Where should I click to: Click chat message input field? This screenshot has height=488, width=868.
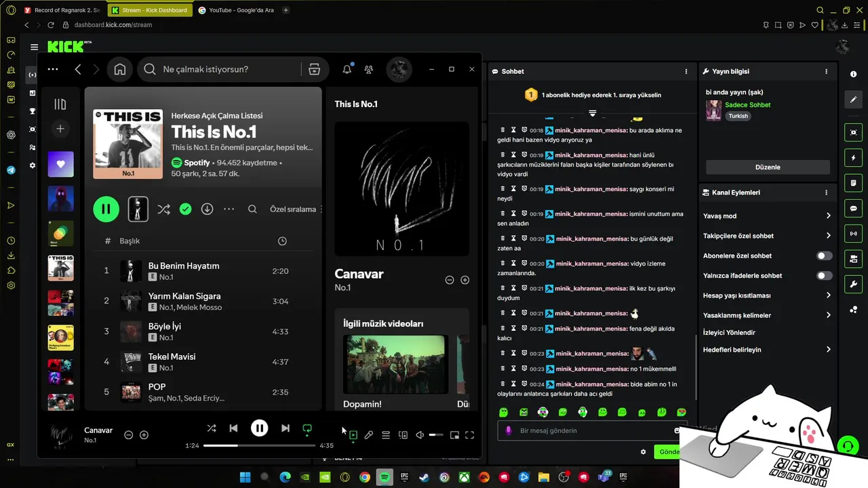pyautogui.click(x=590, y=430)
